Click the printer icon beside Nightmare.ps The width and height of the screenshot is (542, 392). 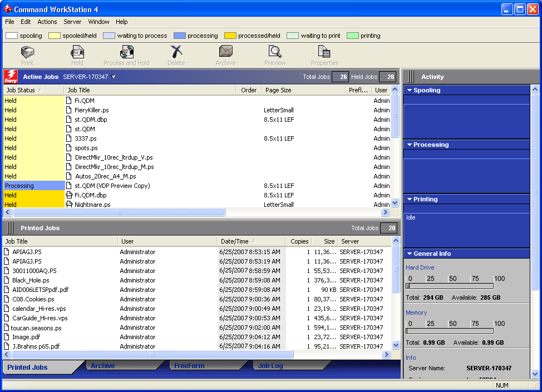(69, 204)
